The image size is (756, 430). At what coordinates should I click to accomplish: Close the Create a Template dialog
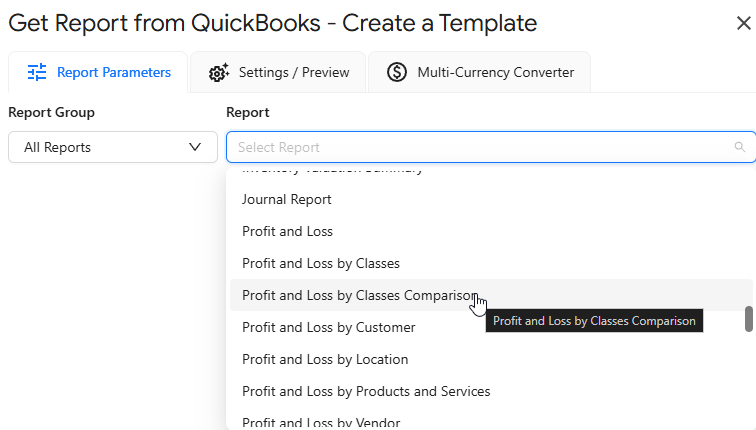click(743, 24)
